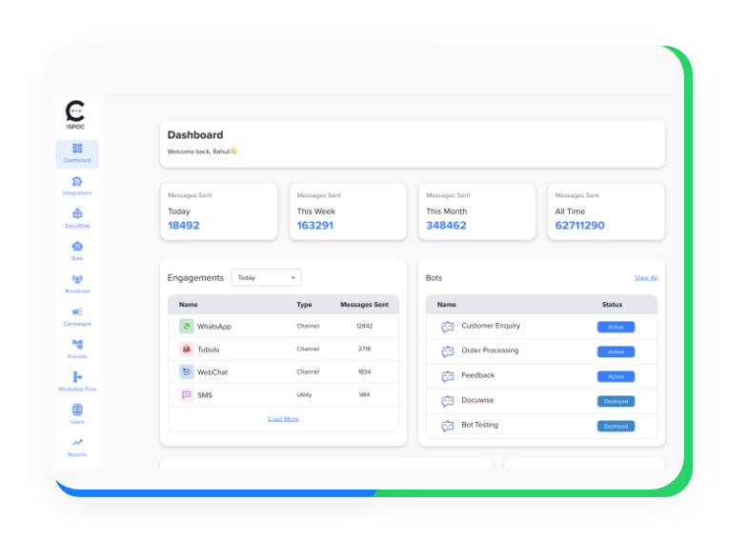Open the Reports chart icon
Screen dimensions: 747x560
pyautogui.click(x=77, y=443)
